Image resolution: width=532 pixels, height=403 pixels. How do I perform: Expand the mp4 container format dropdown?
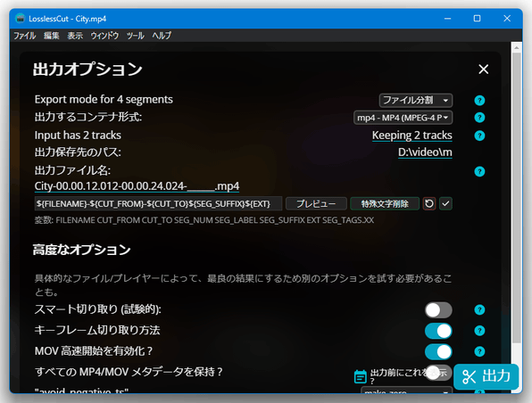(x=403, y=118)
